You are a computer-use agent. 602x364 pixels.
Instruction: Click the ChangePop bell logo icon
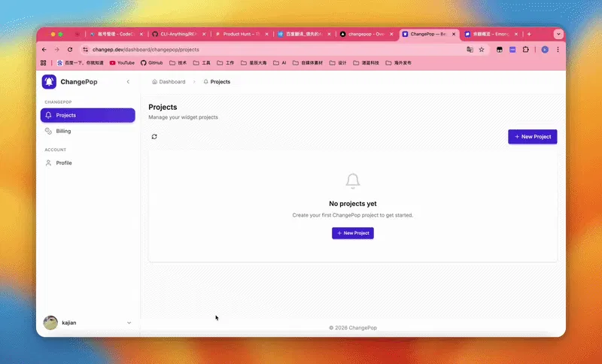tap(49, 82)
